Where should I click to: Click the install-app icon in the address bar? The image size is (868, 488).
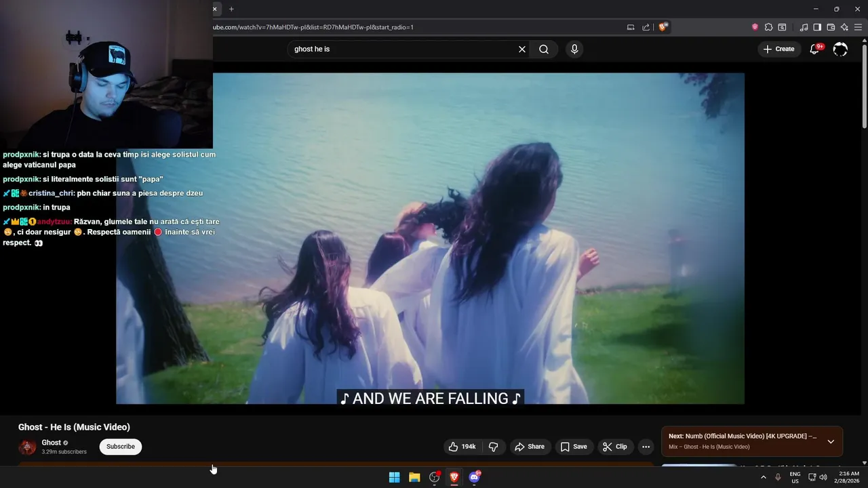click(x=631, y=27)
